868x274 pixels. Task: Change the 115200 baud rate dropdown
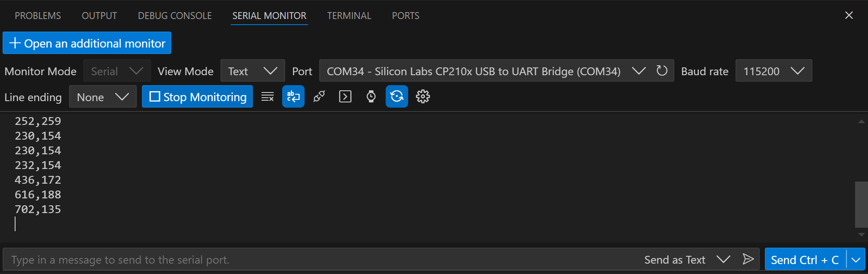pos(774,70)
